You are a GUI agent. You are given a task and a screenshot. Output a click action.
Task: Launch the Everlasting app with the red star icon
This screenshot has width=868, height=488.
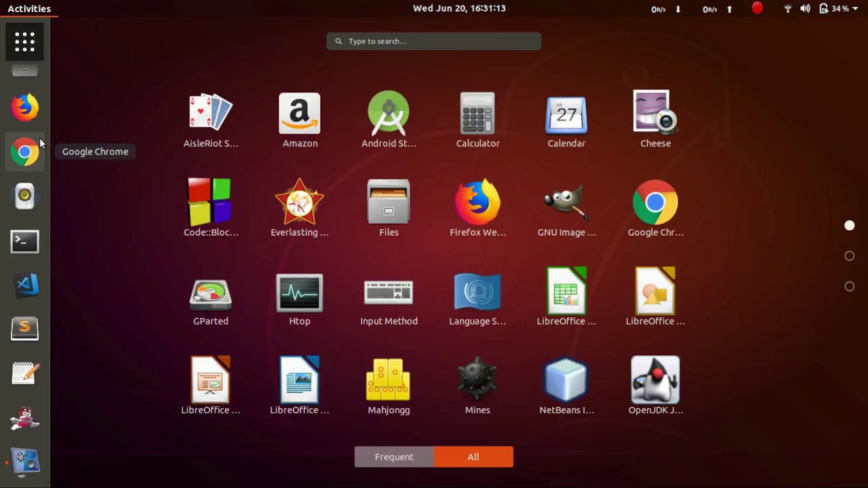tap(300, 209)
